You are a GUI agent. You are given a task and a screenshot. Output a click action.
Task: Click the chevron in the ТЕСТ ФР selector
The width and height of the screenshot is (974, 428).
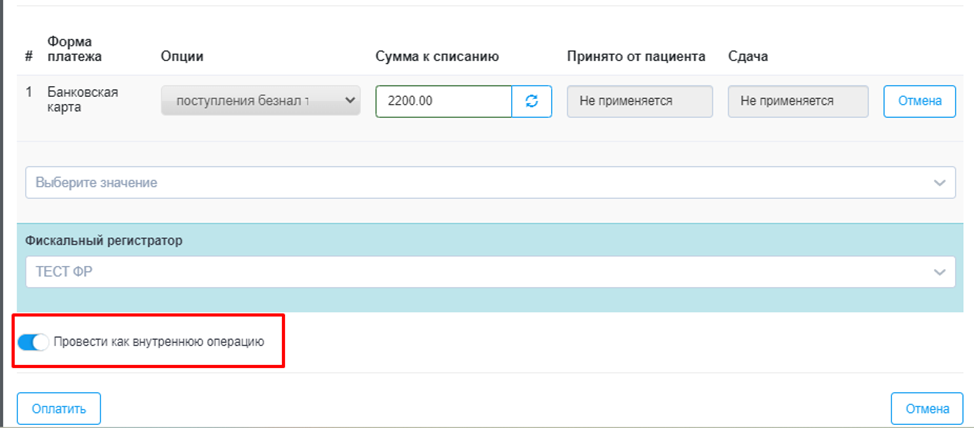tap(940, 272)
